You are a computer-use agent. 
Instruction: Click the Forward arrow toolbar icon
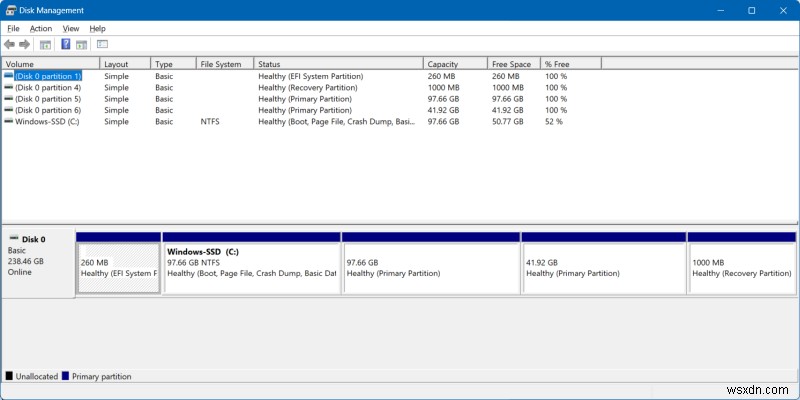(x=24, y=44)
